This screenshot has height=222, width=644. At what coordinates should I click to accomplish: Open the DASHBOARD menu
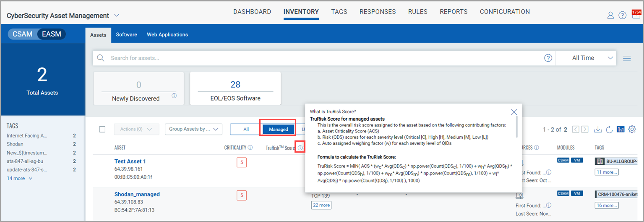click(x=252, y=12)
